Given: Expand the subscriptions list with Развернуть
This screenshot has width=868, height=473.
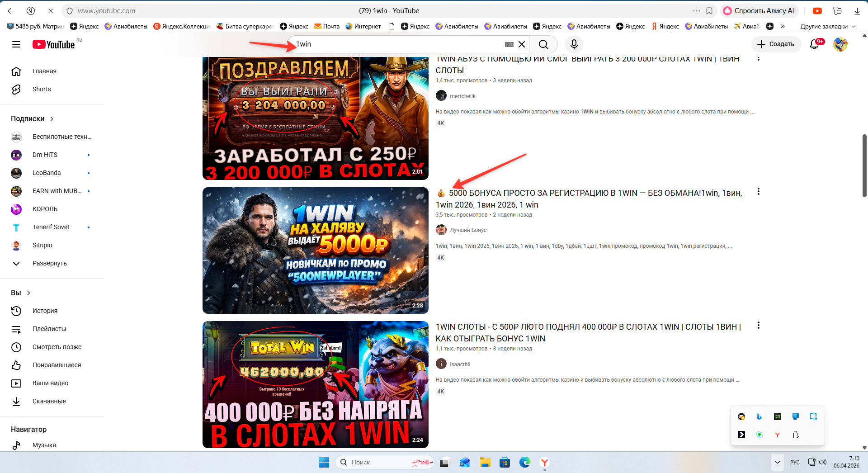Looking at the screenshot, I should (x=49, y=263).
